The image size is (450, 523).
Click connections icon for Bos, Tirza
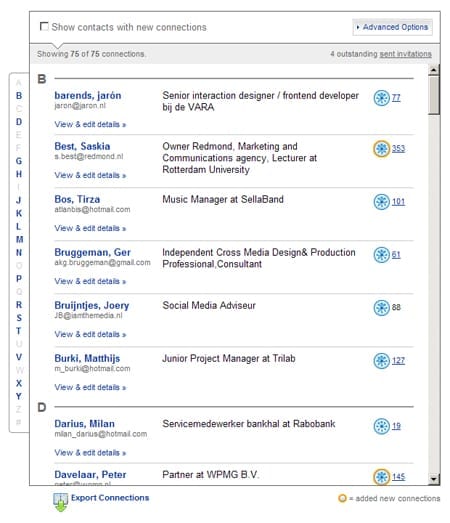381,202
